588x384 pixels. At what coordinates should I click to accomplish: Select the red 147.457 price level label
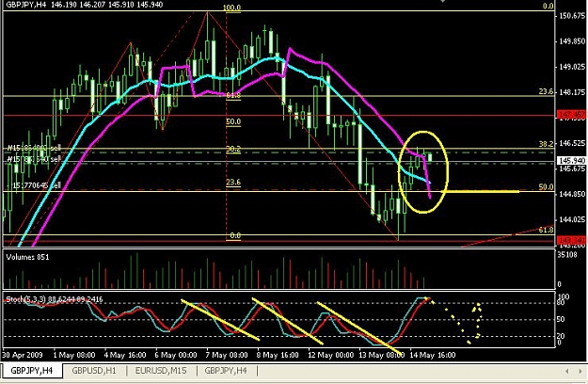click(x=571, y=115)
